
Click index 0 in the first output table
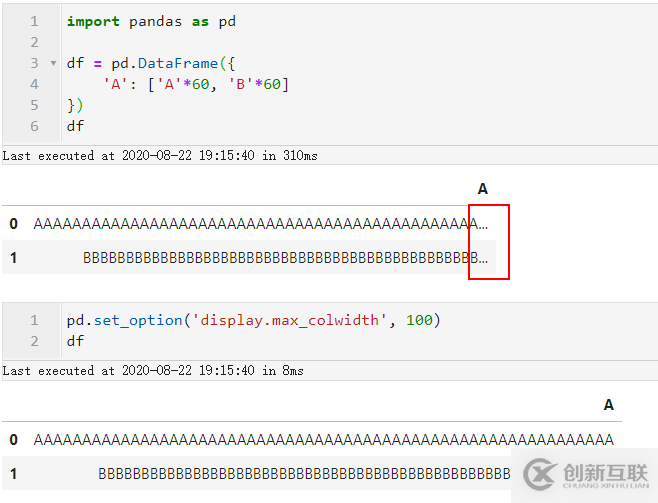[x=13, y=224]
